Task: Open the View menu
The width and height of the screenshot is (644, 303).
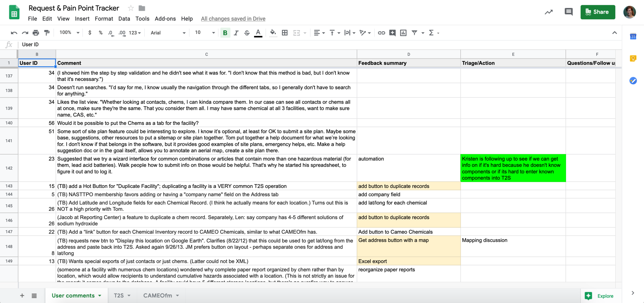Action: point(63,19)
